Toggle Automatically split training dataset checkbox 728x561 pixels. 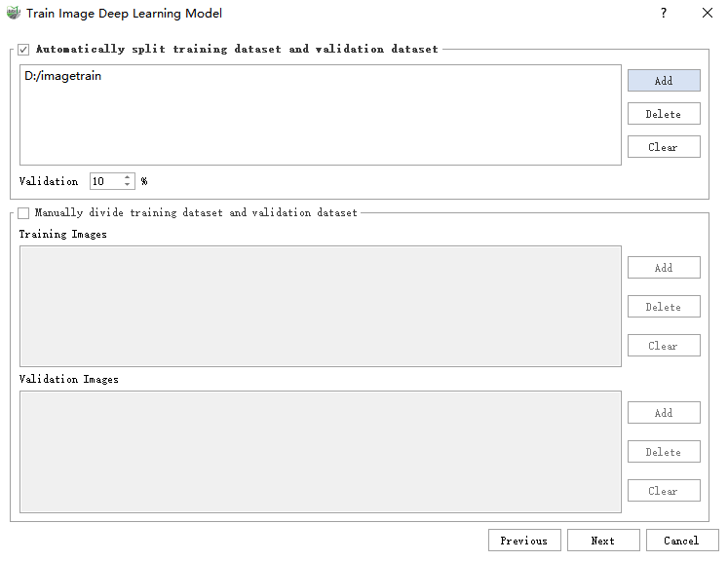point(23,49)
